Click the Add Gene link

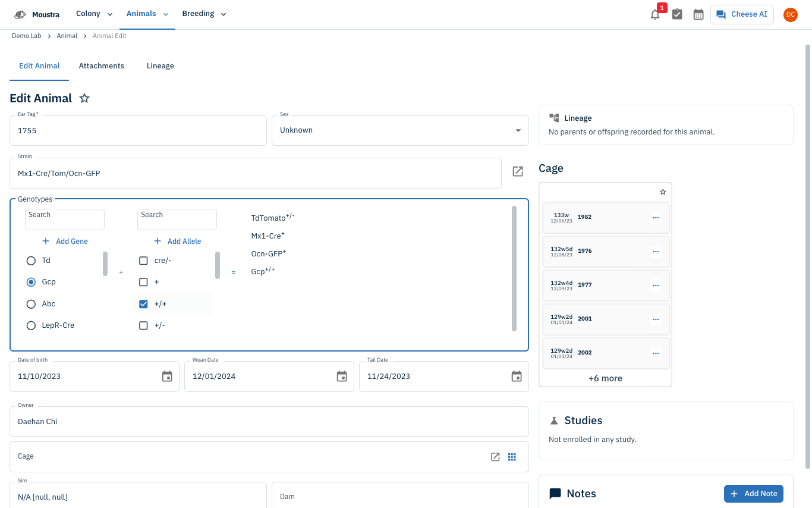click(x=65, y=242)
